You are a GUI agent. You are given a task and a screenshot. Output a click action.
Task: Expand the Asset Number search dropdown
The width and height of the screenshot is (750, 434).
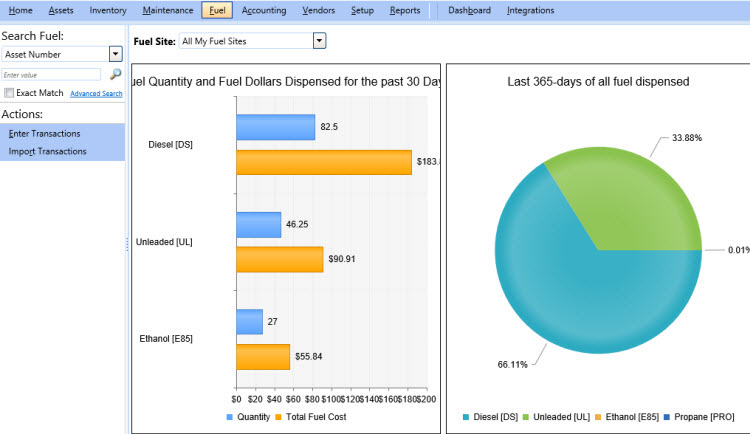point(115,54)
